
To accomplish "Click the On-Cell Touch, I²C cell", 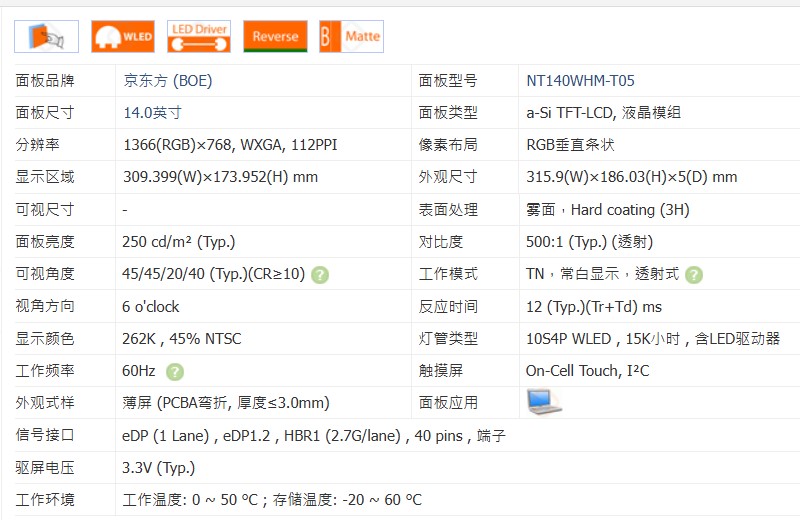I will click(587, 371).
